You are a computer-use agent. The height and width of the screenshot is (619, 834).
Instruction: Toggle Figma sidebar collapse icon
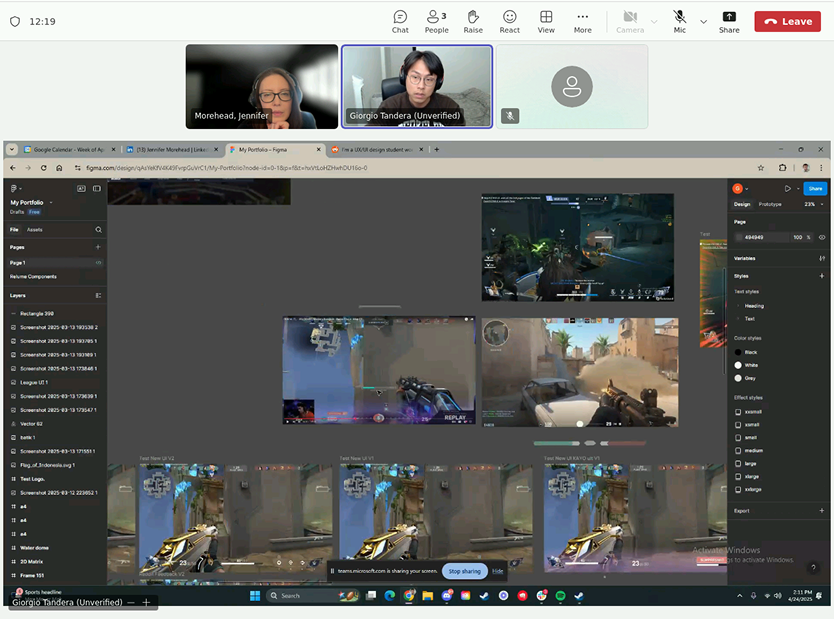pos(97,188)
